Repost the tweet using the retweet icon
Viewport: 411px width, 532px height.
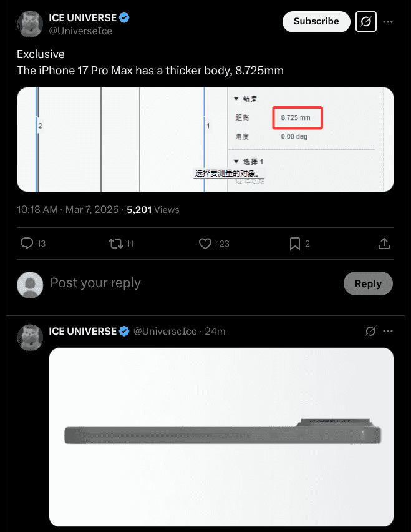pyautogui.click(x=116, y=244)
